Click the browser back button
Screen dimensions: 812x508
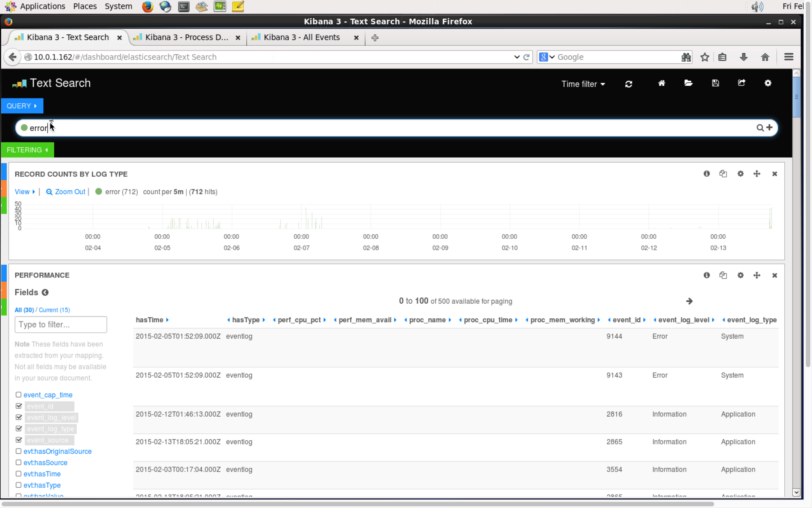click(x=12, y=57)
